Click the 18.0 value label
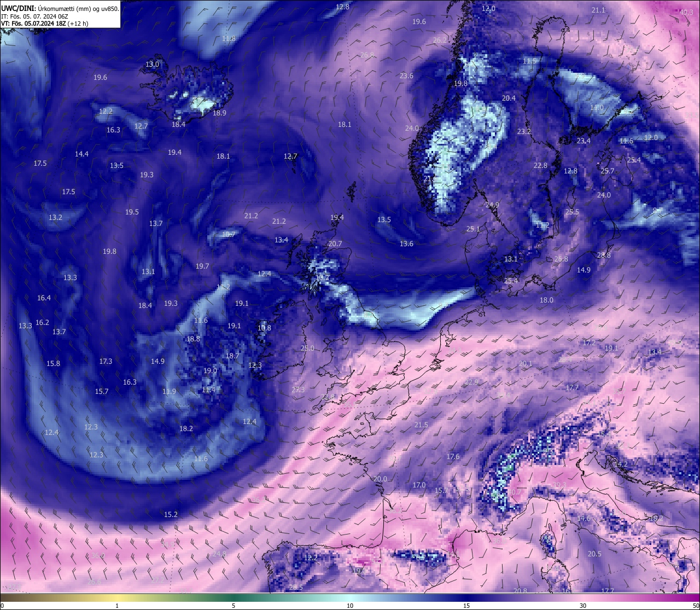 click(x=546, y=300)
